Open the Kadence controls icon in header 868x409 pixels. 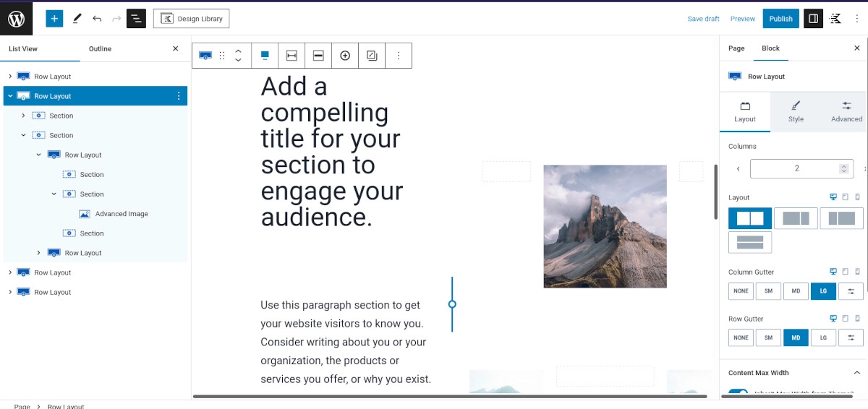coord(835,19)
